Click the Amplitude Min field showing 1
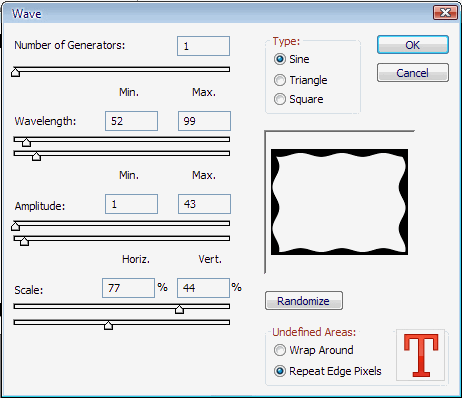This screenshot has width=462, height=398. coord(131,204)
